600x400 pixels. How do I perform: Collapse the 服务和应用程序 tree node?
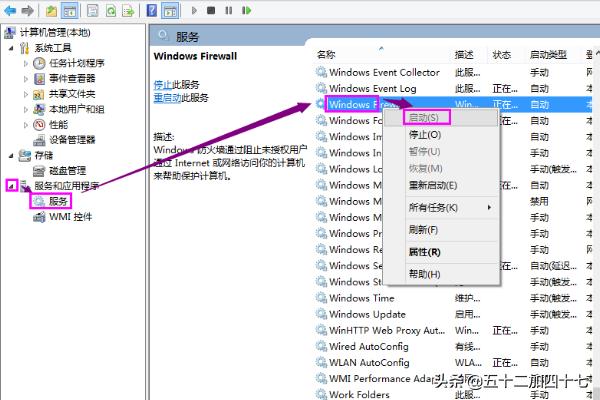pyautogui.click(x=12, y=186)
